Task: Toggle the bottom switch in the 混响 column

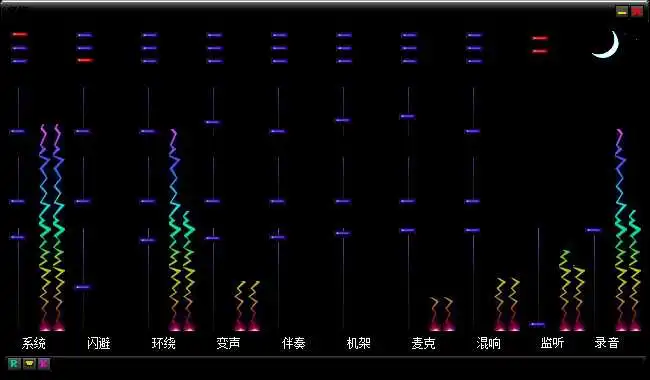Action: (474, 61)
